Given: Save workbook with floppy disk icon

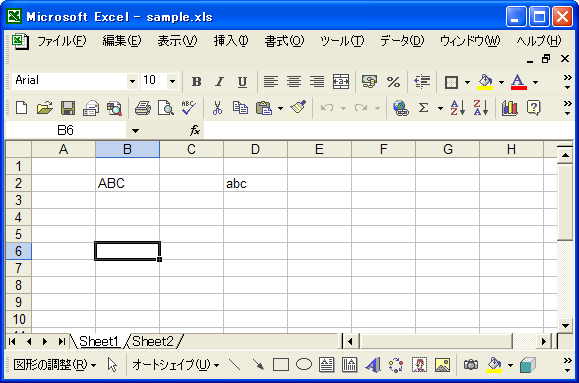Looking at the screenshot, I should point(68,108).
